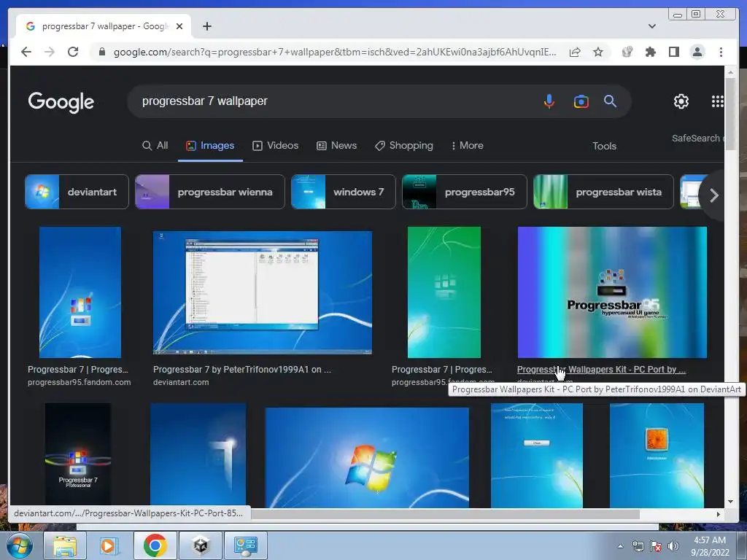Filter by the progressbar wista chip
The height and width of the screenshot is (560, 747).
click(x=603, y=192)
